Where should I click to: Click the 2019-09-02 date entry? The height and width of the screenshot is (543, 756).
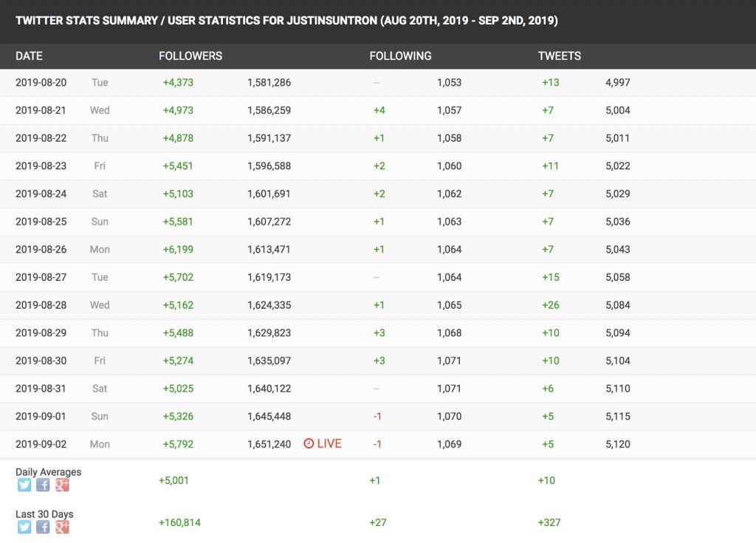click(41, 444)
